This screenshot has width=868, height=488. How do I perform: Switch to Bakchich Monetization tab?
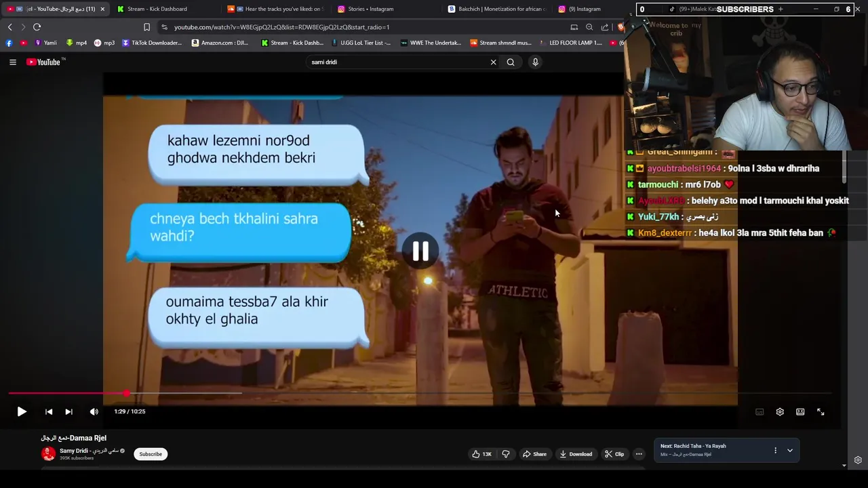(x=497, y=9)
